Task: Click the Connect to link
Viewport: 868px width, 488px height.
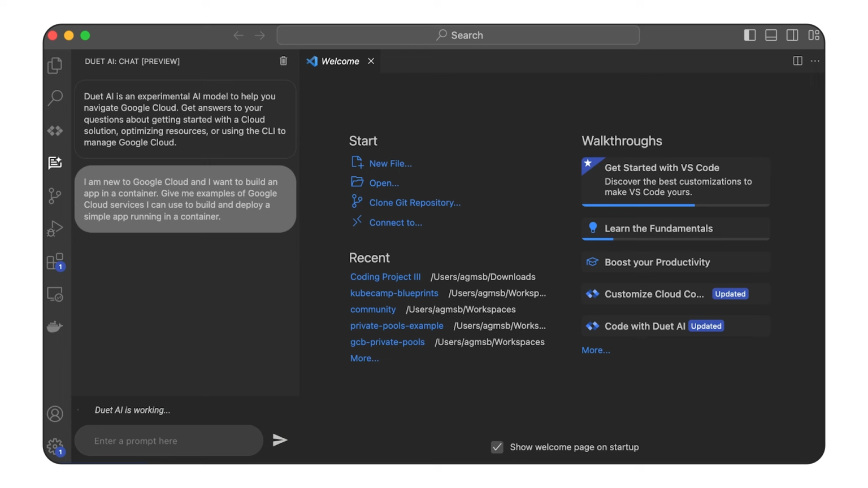Action: pos(396,223)
